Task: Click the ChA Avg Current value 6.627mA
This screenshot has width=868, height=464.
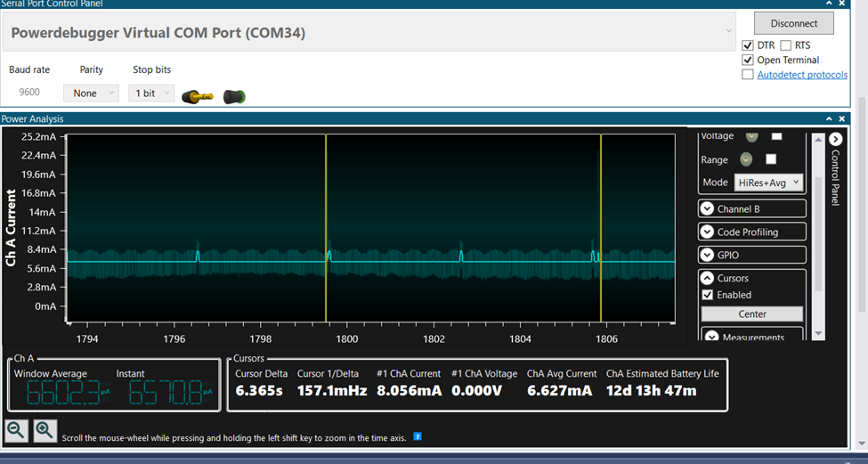Action: coord(560,391)
